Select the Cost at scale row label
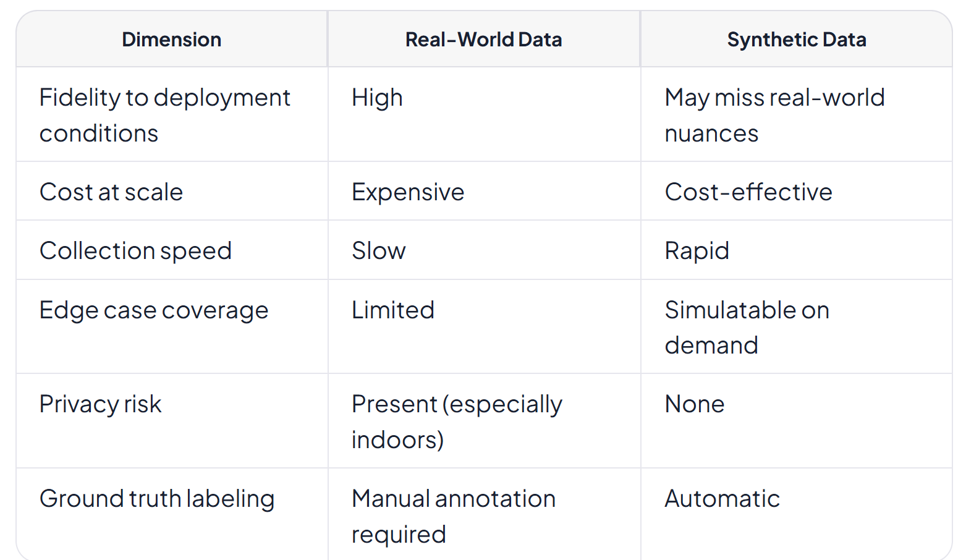 (x=111, y=192)
